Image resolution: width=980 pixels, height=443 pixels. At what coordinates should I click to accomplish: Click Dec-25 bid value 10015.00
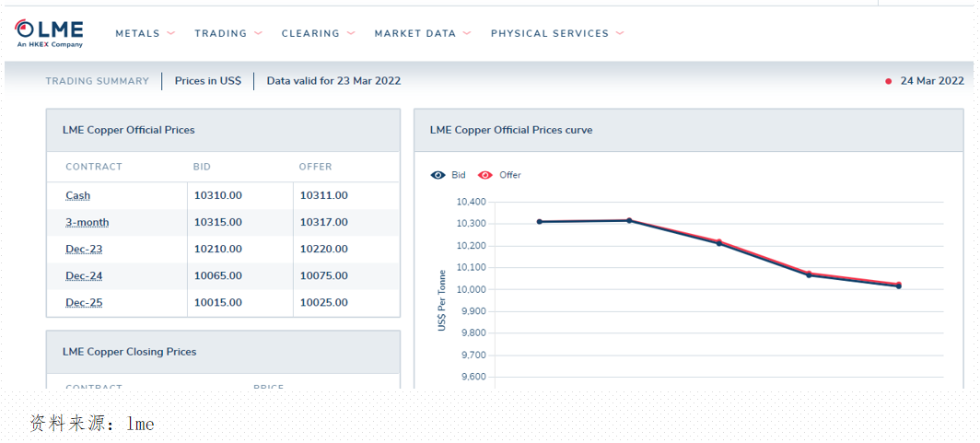pos(218,303)
